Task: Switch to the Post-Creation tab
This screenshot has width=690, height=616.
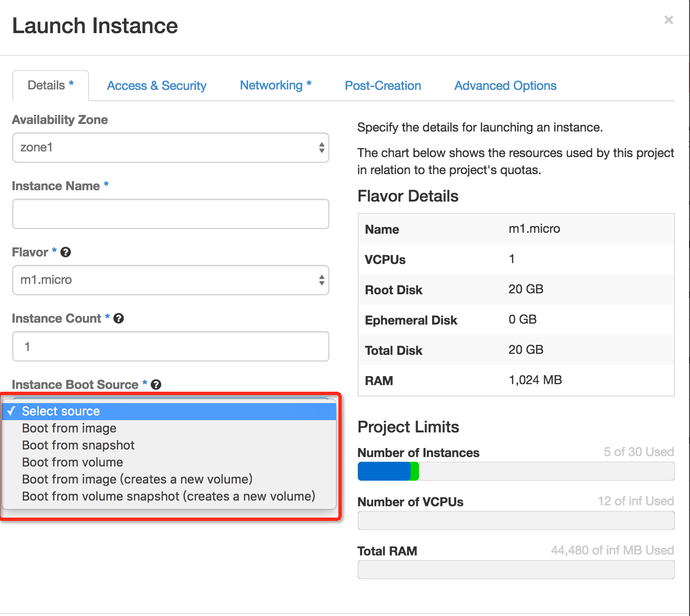Action: click(x=383, y=86)
